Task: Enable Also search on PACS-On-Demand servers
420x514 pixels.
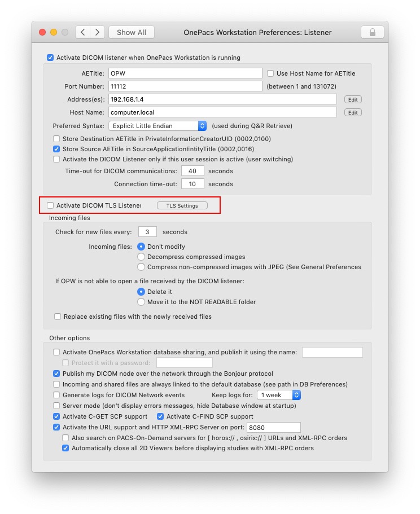Action: tap(65, 438)
